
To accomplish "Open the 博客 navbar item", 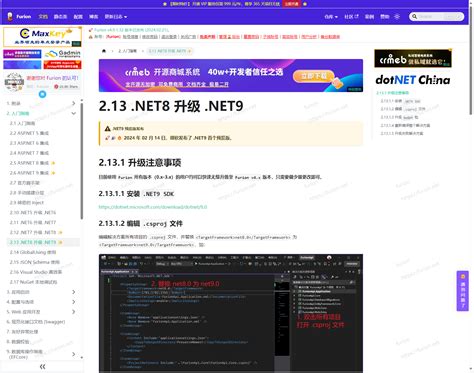I will click(x=94, y=16).
